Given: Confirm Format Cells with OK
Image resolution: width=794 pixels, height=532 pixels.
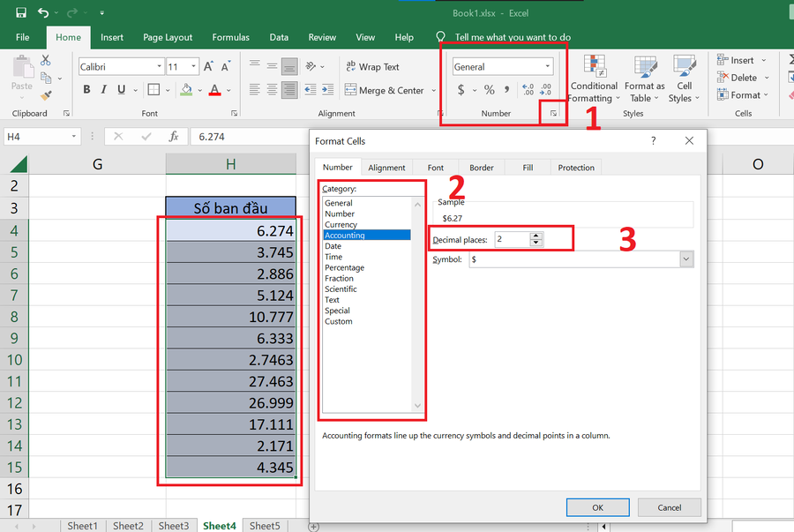Looking at the screenshot, I should click(597, 507).
